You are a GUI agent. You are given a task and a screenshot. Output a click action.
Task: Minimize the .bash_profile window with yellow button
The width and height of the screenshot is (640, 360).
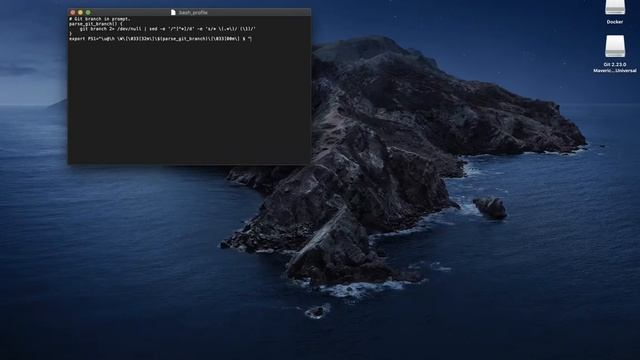(x=80, y=13)
